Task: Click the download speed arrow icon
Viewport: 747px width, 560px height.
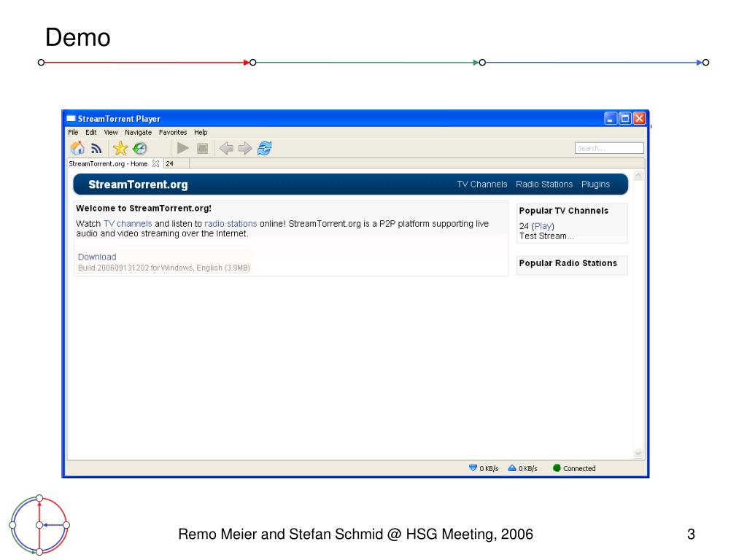Action: 473,468
